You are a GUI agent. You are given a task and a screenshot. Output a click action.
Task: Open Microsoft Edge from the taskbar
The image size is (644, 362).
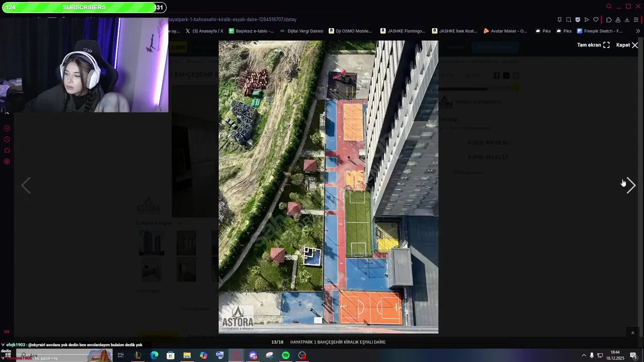click(154, 355)
